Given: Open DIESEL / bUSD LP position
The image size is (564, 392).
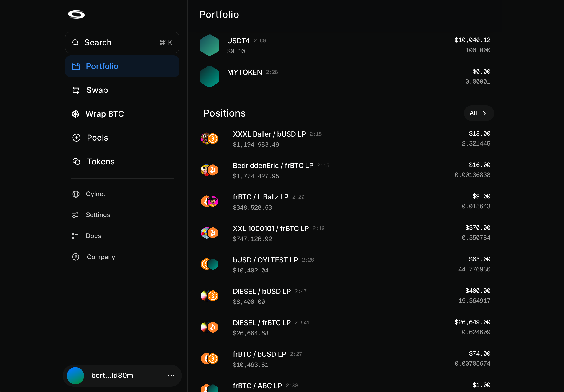Looking at the screenshot, I should 262,291.
